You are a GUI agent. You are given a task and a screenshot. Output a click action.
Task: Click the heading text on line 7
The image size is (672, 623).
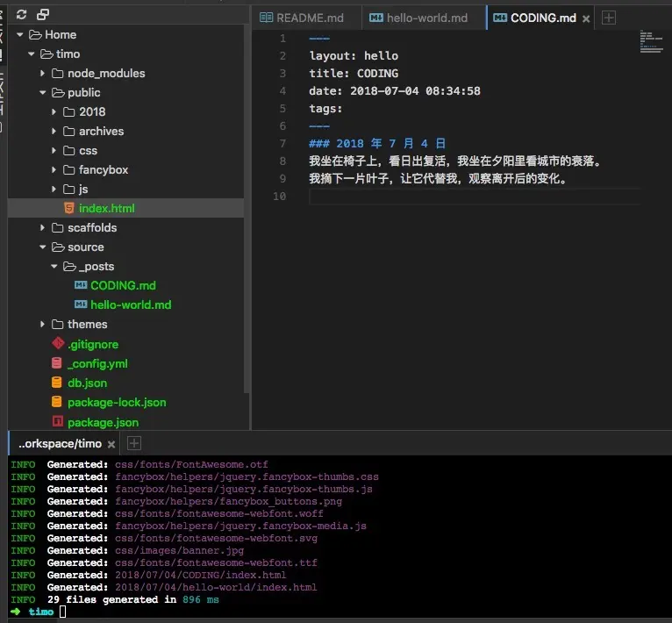[377, 143]
